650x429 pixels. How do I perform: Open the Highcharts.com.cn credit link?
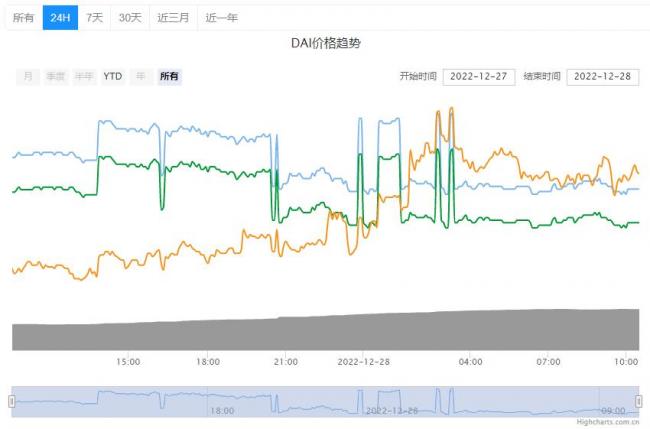click(608, 422)
